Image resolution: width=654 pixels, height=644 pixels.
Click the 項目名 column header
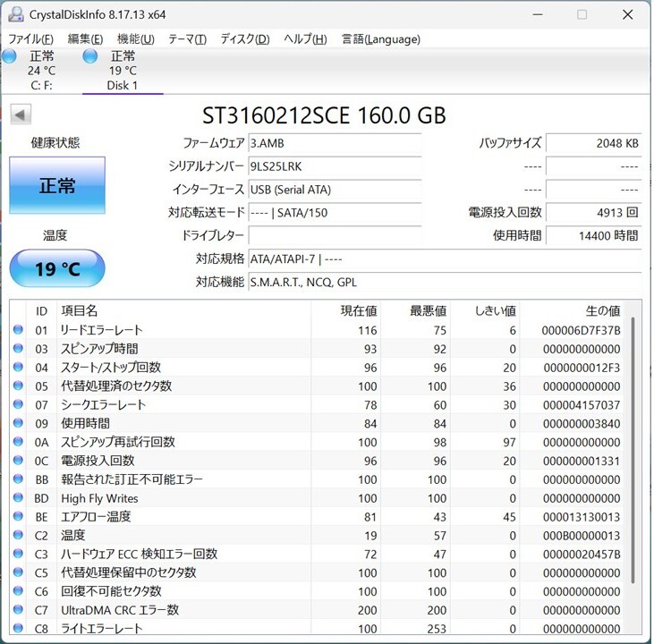[183, 311]
